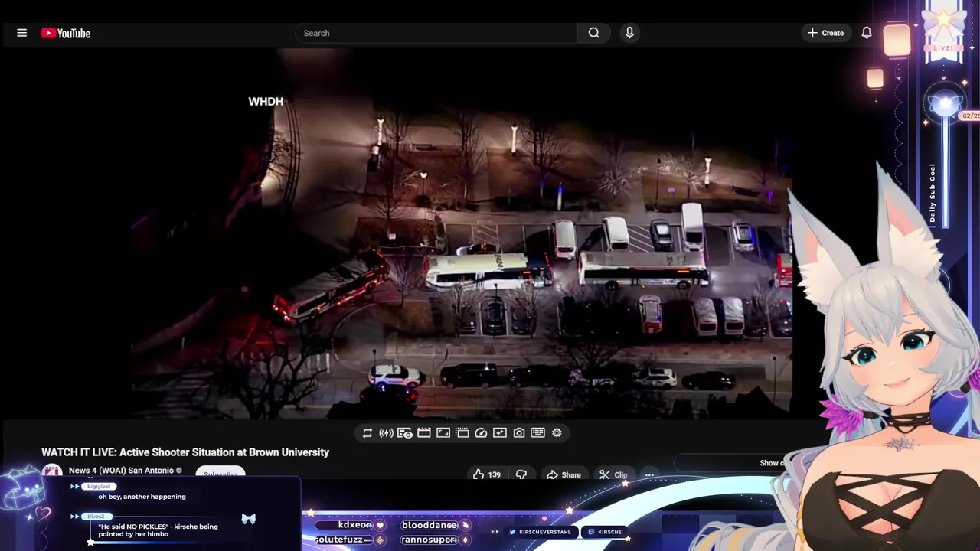Viewport: 980px width, 551px height.
Task: Click the Daily Sub Goal bar
Action: (x=945, y=172)
